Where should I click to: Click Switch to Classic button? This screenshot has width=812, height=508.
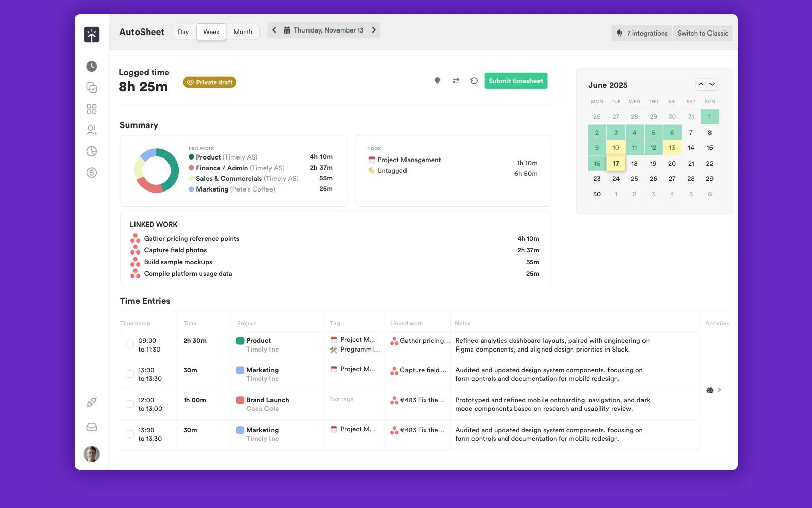702,33
